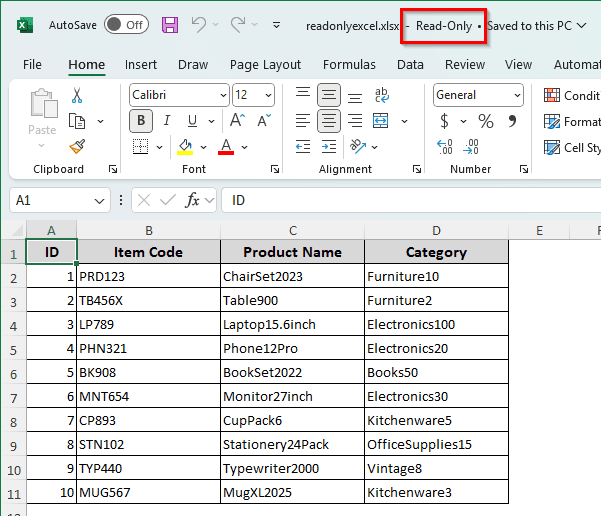Expand the General number format dropdown
Image resolution: width=601 pixels, height=516 pixels.
[x=517, y=95]
